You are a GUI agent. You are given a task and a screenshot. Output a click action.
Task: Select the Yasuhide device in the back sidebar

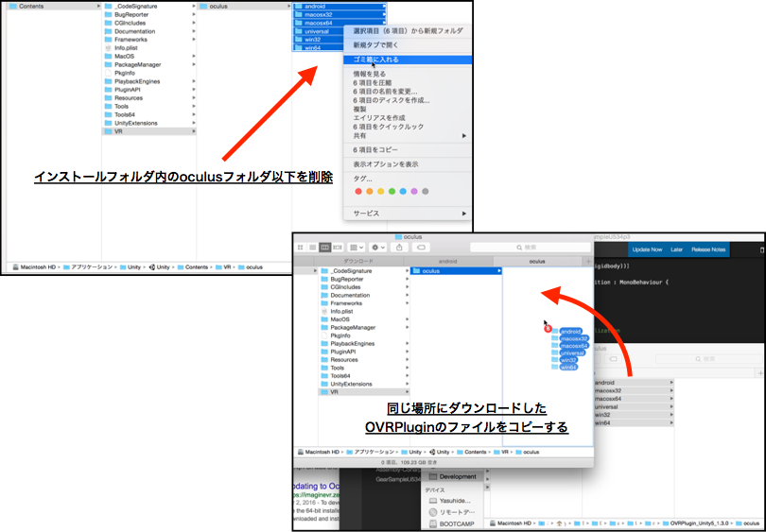click(x=450, y=501)
